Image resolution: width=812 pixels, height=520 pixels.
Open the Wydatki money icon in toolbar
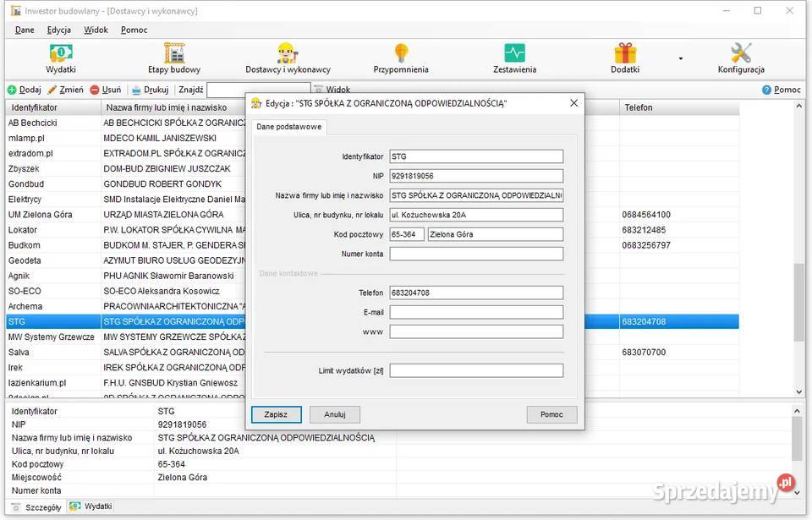(60, 54)
